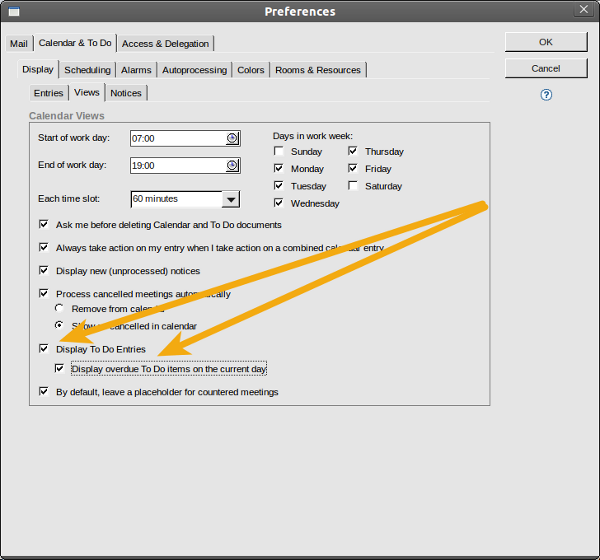Enable Saturday in work week
The height and width of the screenshot is (560, 600).
(353, 186)
